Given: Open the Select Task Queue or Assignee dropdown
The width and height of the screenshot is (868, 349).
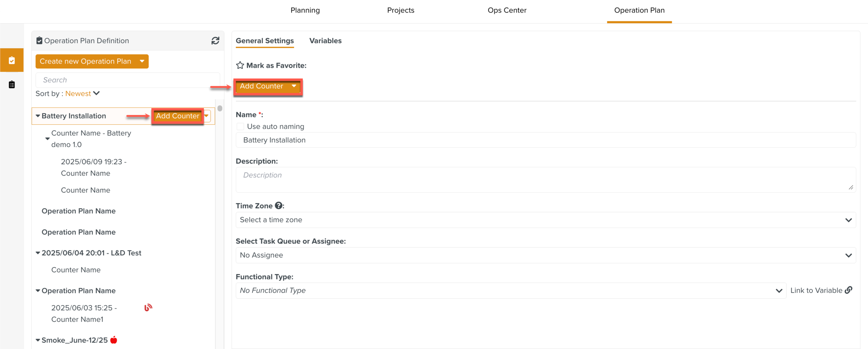Looking at the screenshot, I should (x=545, y=255).
